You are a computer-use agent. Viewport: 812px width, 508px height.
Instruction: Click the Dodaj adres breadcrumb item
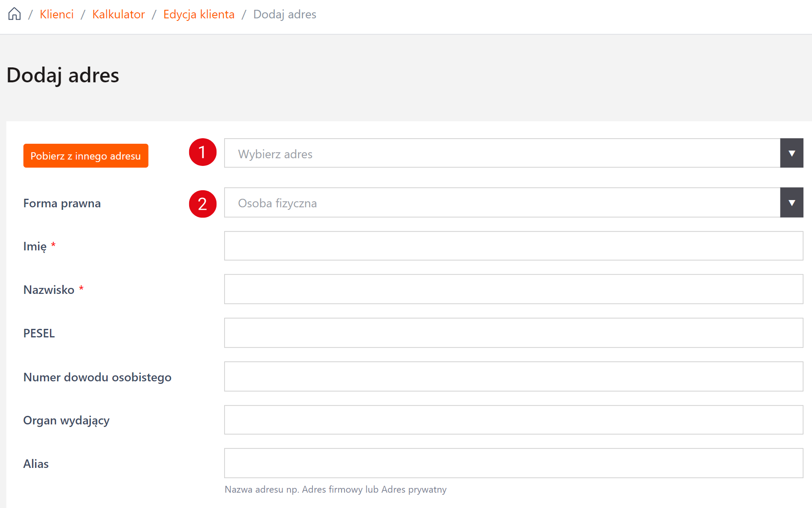coord(284,14)
